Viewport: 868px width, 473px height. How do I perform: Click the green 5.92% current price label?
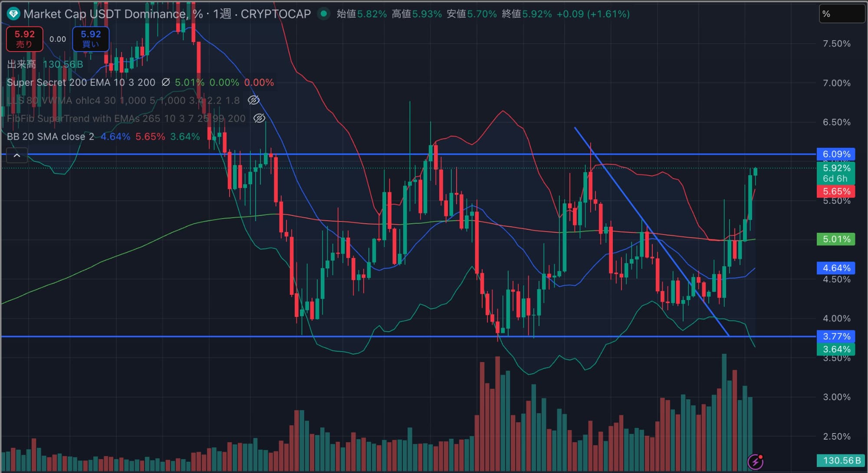point(836,168)
